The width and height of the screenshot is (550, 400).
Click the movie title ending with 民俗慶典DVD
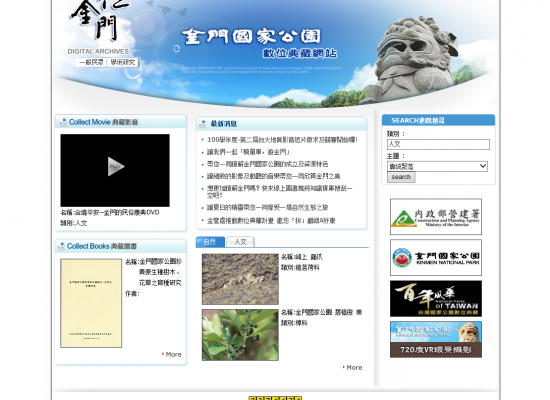coord(110,212)
